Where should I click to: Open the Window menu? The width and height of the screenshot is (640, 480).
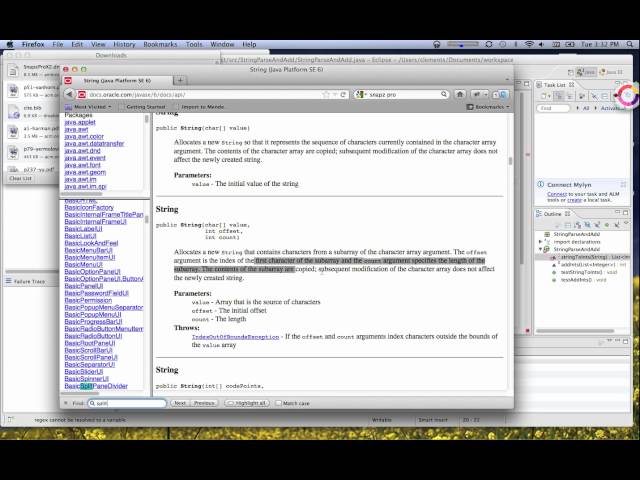tap(222, 44)
